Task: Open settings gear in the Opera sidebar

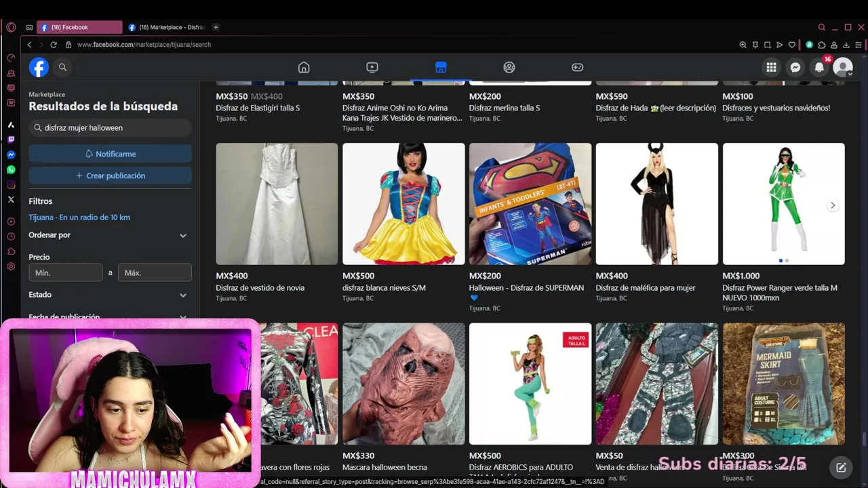Action: 11,266
